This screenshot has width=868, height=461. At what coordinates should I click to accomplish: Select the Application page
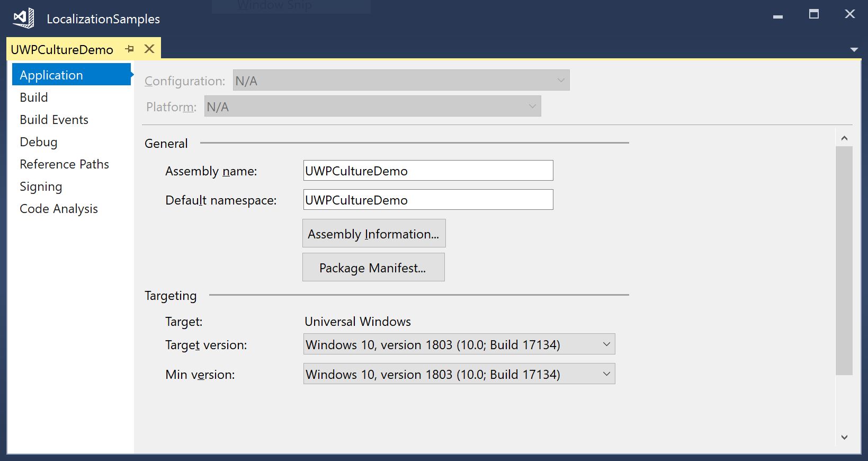click(x=71, y=75)
